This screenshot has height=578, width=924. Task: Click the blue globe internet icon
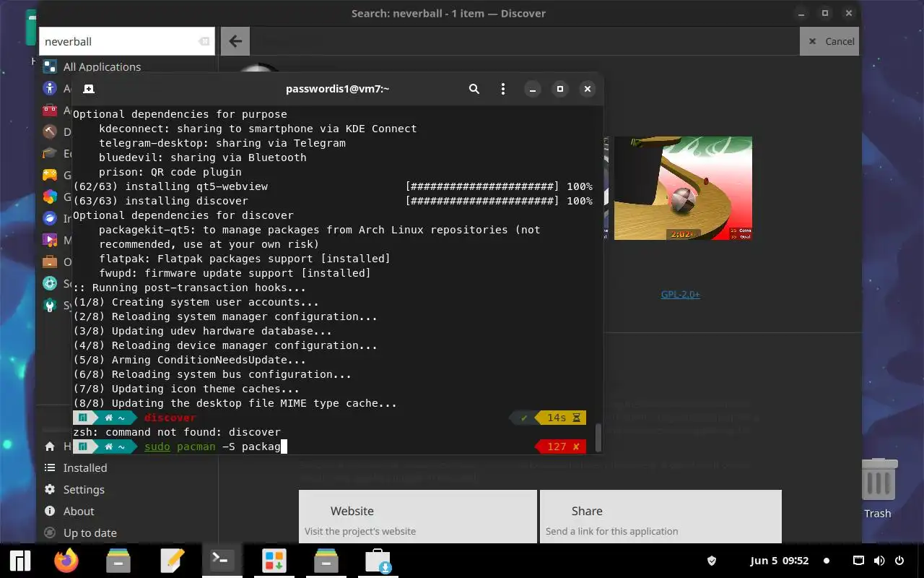point(50,218)
